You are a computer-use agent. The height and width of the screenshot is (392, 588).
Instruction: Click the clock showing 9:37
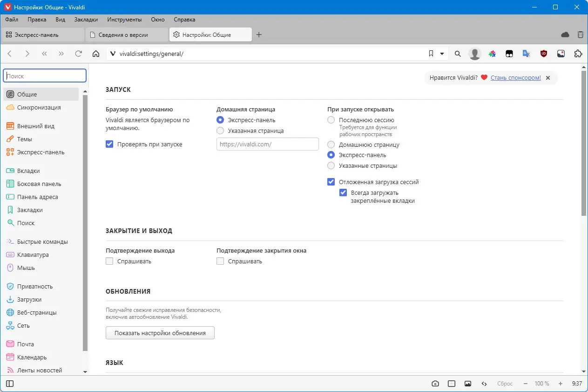[x=577, y=384]
